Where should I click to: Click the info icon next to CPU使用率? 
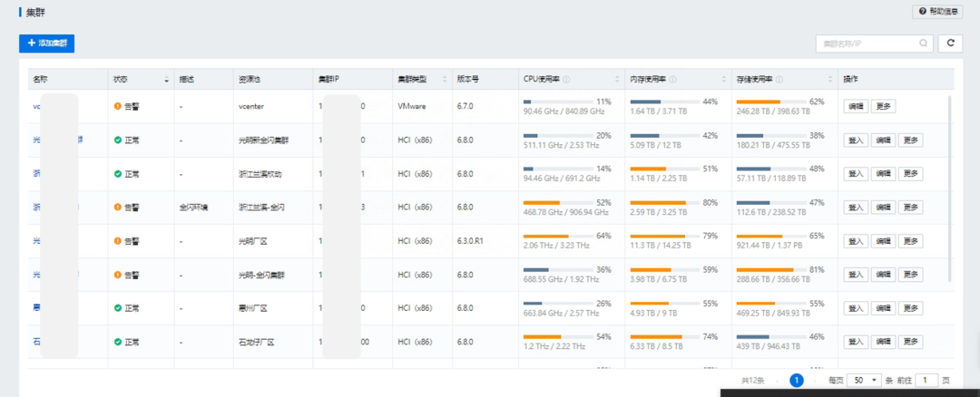click(x=566, y=80)
